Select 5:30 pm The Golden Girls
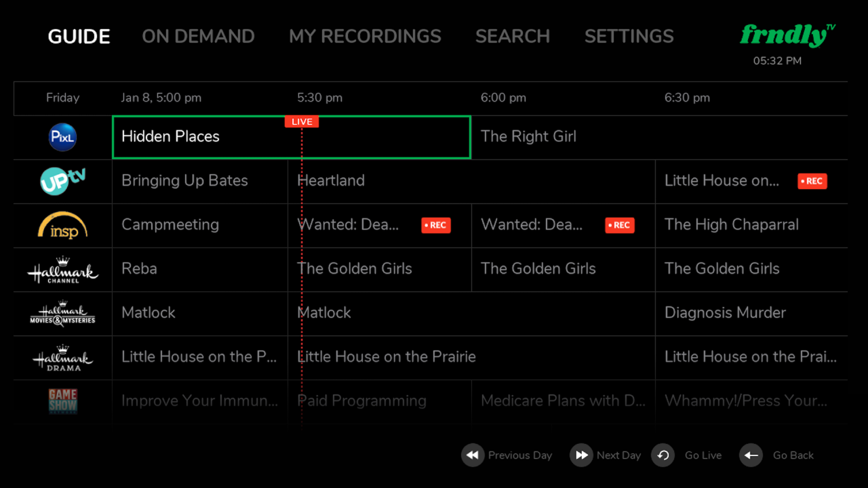The width and height of the screenshot is (868, 488). pos(380,270)
